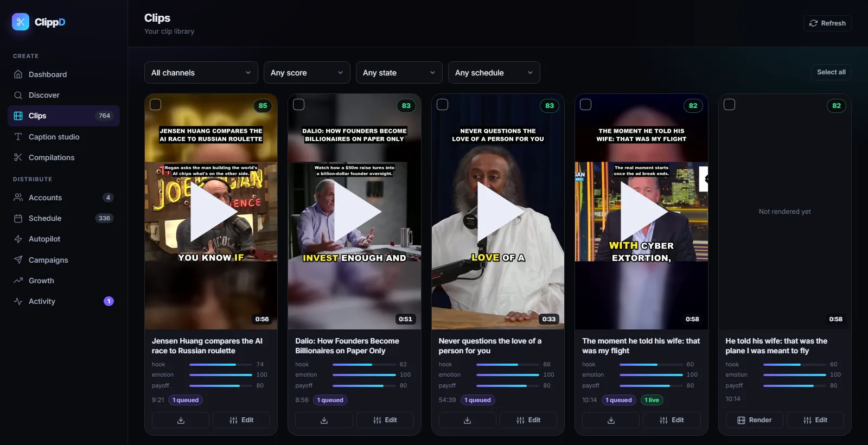Open Discover via its magnifier icon

18,95
